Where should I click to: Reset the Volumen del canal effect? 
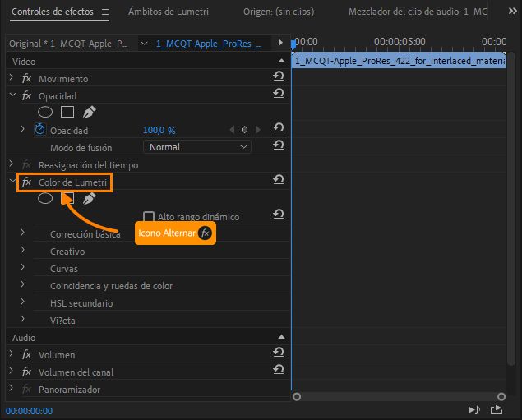pyautogui.click(x=279, y=370)
